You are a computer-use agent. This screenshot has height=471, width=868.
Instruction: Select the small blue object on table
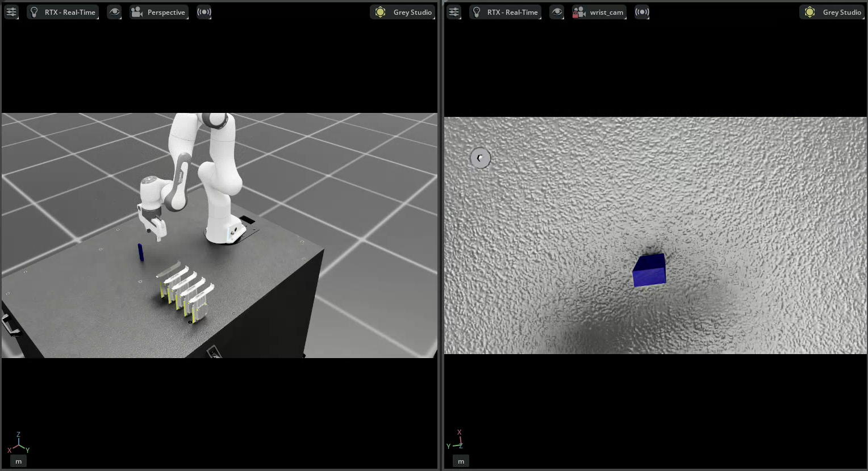[140, 253]
